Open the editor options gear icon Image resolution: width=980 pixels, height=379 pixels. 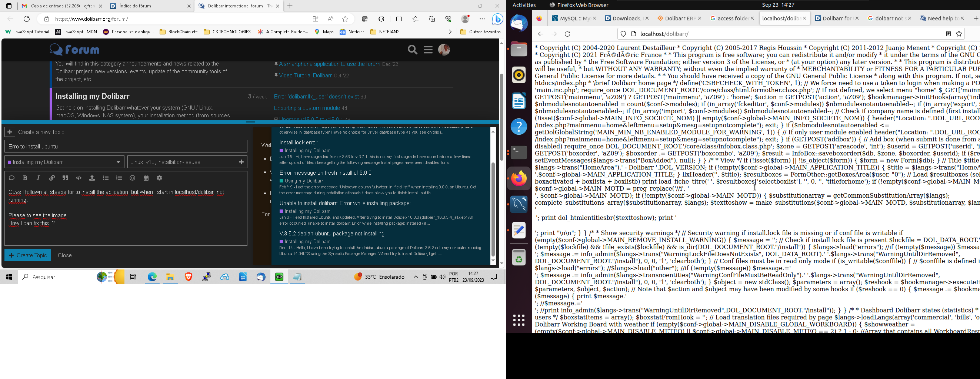point(159,178)
